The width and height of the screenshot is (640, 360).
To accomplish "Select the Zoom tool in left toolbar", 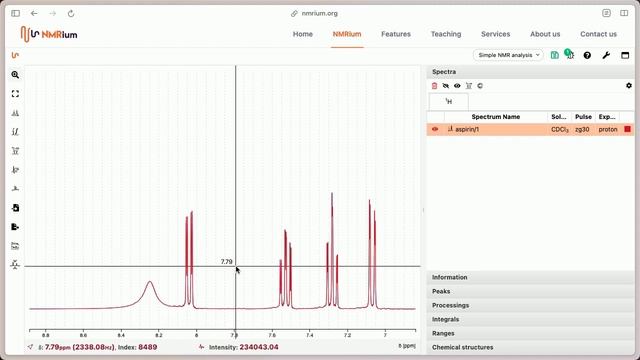I will 15,75.
